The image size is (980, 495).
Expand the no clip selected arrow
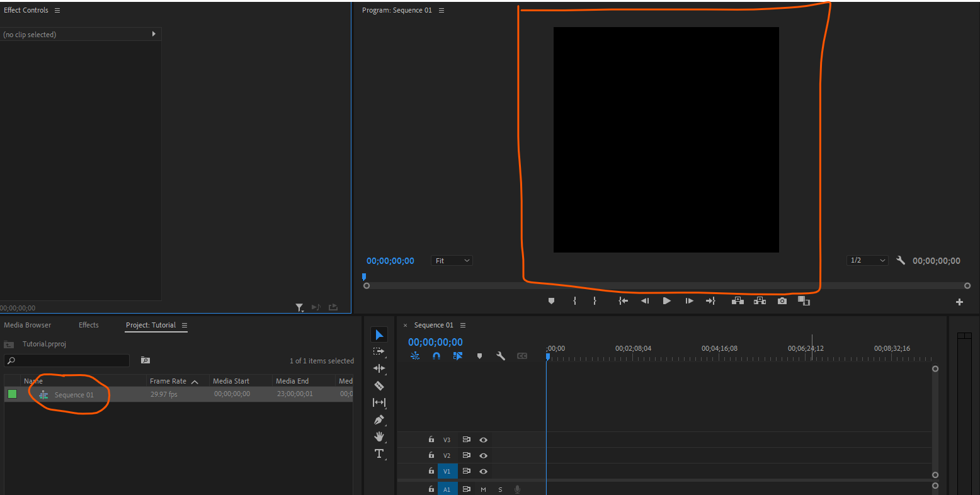tap(154, 34)
